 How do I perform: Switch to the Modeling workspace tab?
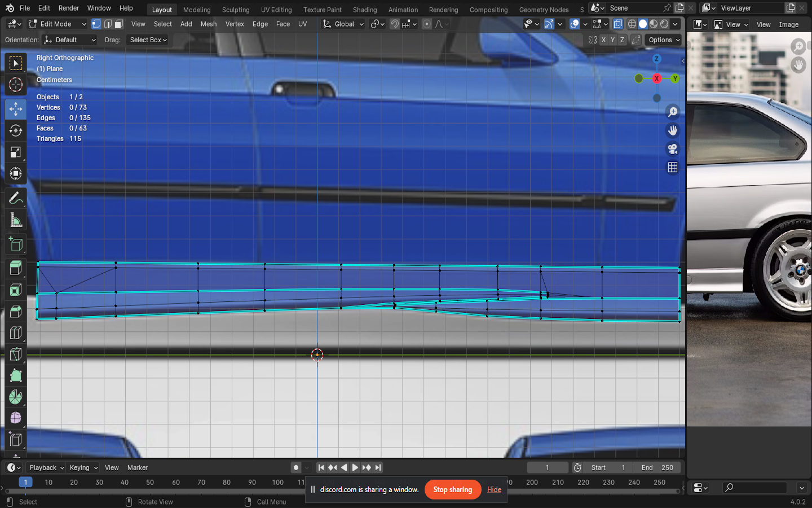tap(197, 10)
